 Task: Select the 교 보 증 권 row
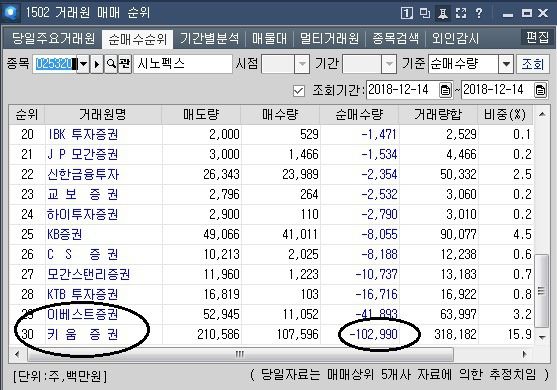[271, 194]
